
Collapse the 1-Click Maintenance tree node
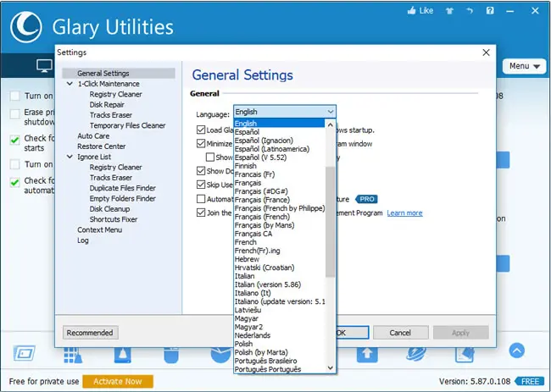point(70,84)
